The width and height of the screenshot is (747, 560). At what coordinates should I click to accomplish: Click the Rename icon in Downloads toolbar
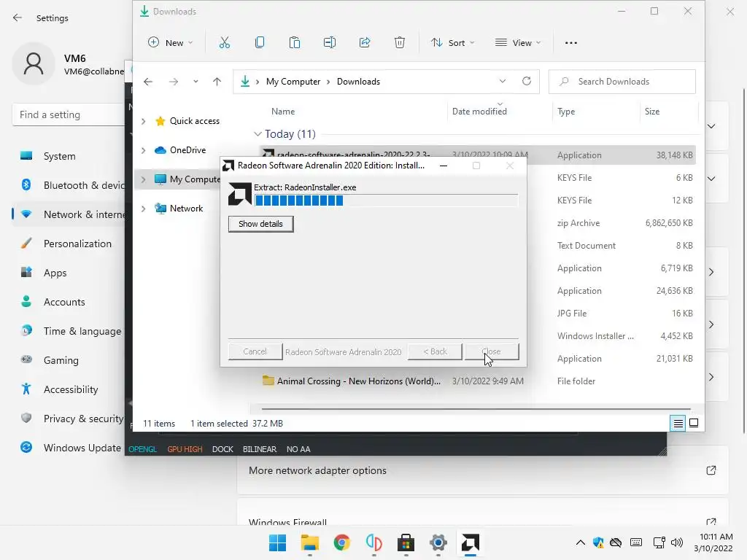[x=330, y=43]
